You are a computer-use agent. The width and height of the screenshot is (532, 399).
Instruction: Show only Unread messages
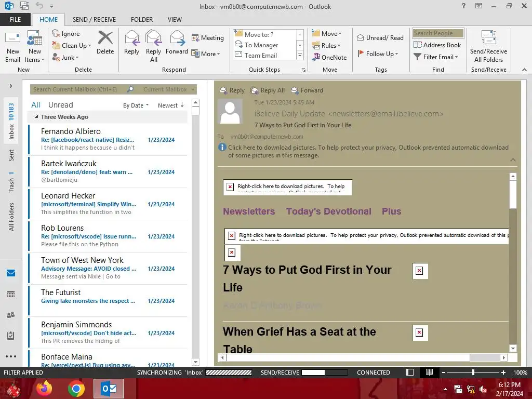(60, 105)
